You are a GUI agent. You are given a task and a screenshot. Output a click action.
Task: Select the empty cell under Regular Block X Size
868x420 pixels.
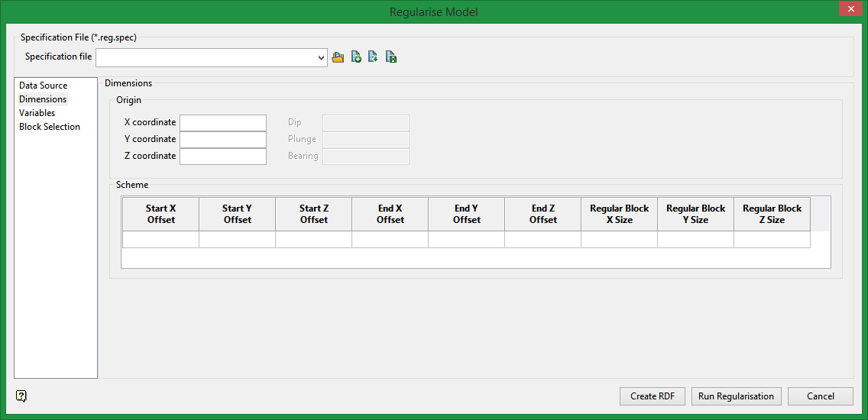click(x=619, y=240)
